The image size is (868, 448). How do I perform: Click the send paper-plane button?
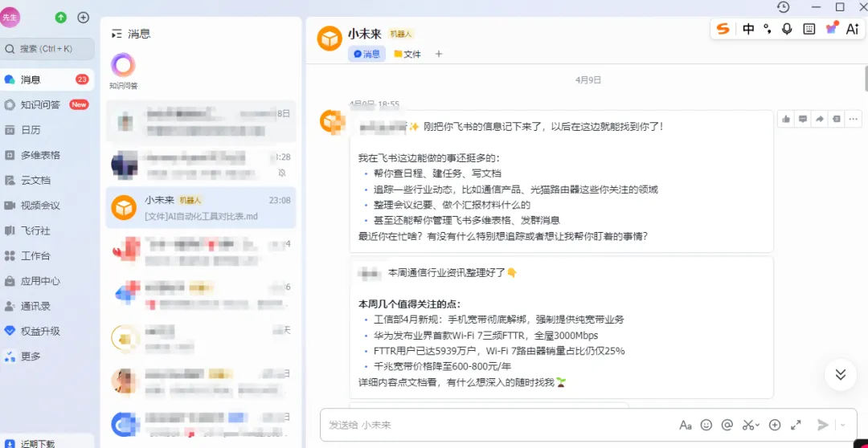click(823, 425)
